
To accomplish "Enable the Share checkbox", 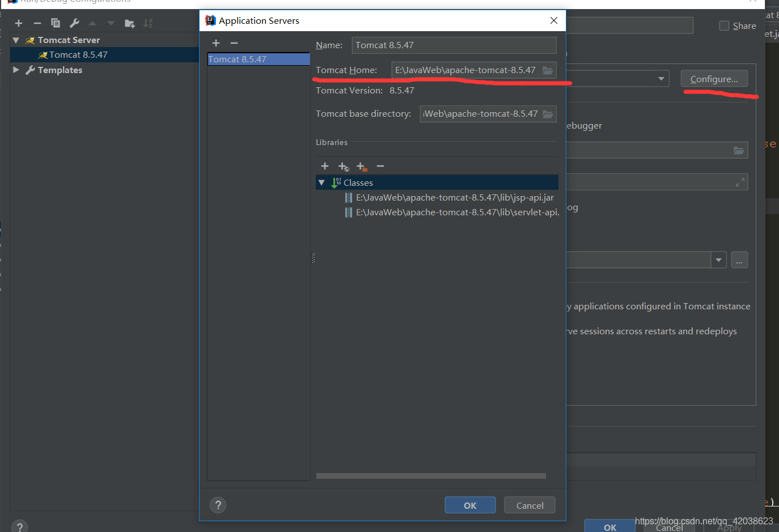I will (724, 25).
